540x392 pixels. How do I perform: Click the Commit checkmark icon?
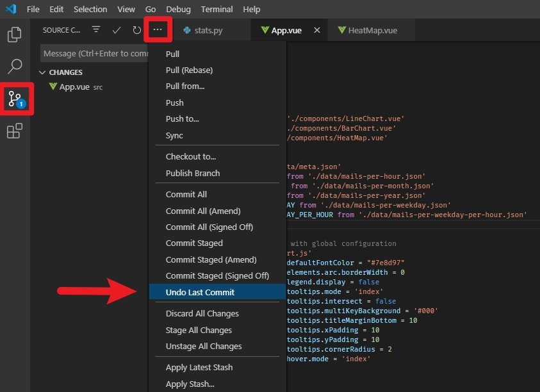(117, 29)
